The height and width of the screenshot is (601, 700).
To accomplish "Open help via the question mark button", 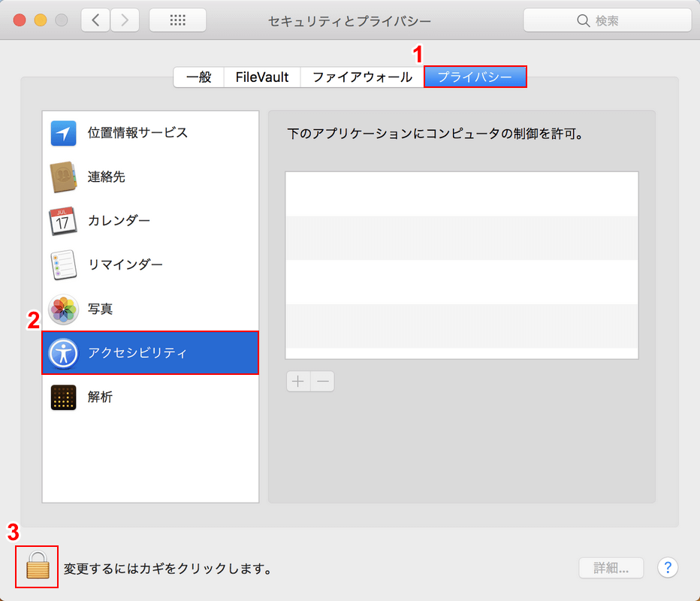I will (668, 567).
